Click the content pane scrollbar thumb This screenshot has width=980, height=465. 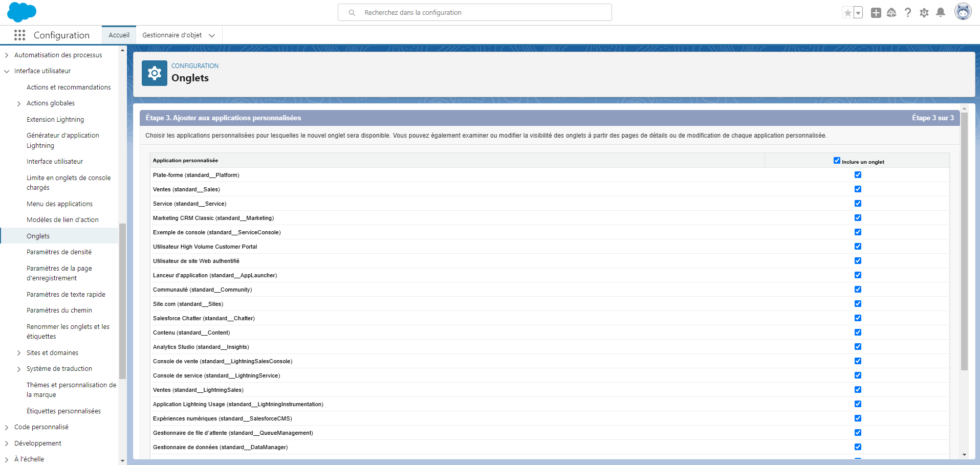pyautogui.click(x=964, y=241)
